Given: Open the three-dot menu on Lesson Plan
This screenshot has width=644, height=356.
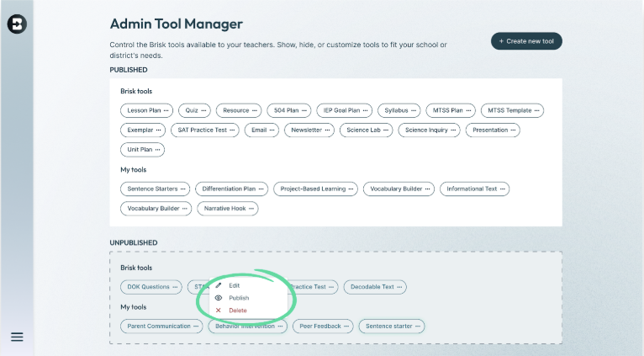Looking at the screenshot, I should pyautogui.click(x=166, y=110).
